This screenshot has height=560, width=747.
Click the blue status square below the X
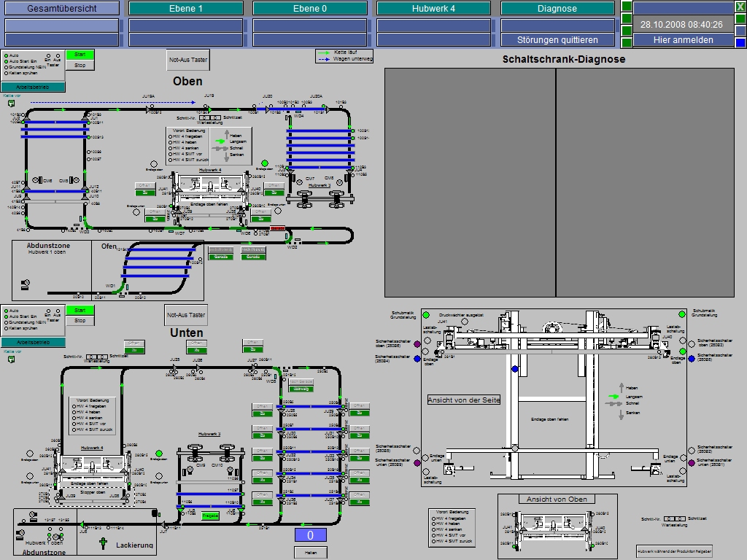coord(740,42)
